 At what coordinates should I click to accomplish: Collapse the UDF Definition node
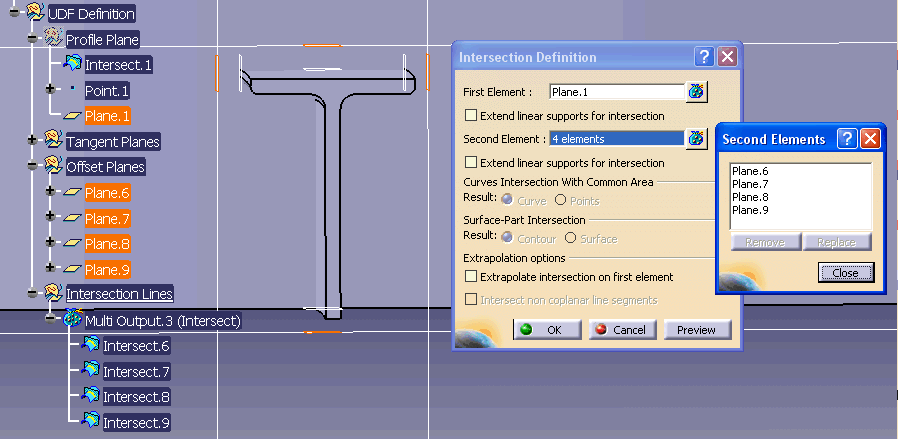point(14,12)
